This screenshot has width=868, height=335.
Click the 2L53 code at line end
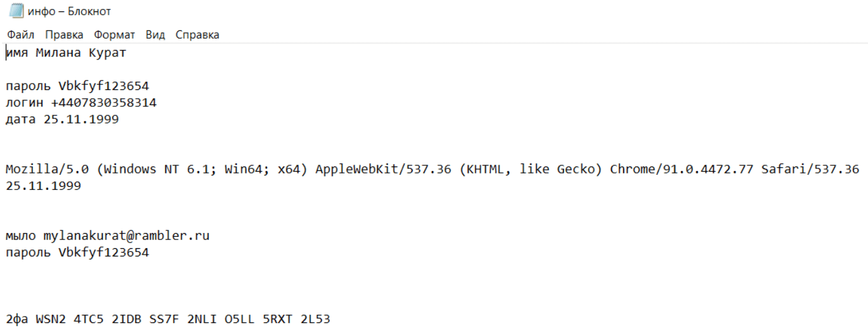[315, 319]
